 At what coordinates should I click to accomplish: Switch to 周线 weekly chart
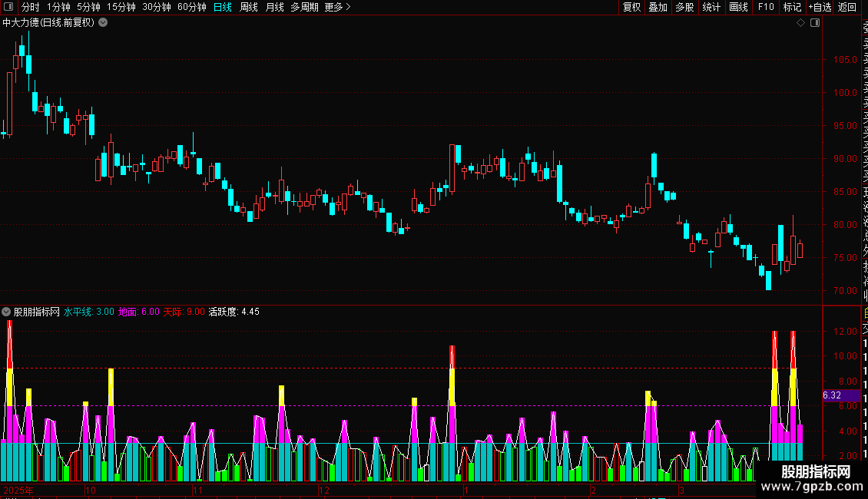[x=249, y=7]
